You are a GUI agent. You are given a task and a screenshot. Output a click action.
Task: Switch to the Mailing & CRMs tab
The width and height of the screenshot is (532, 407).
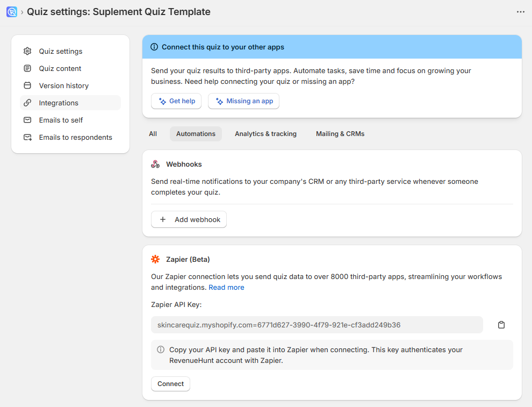(x=340, y=133)
